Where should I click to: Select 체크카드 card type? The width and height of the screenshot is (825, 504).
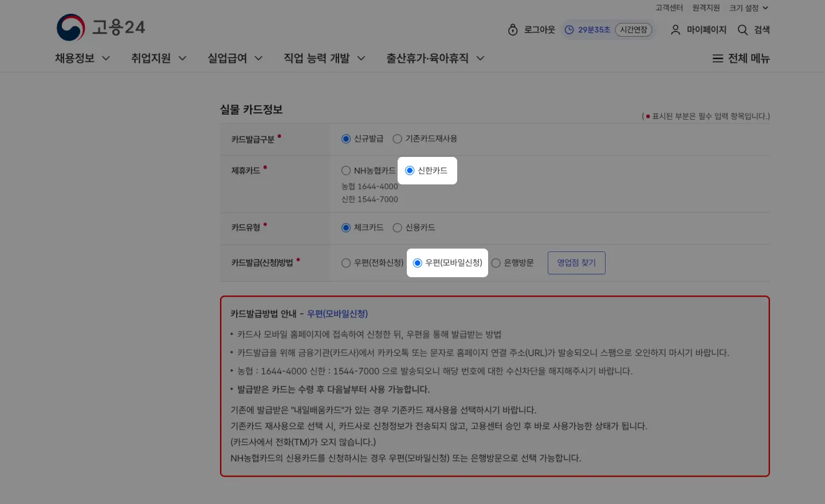click(x=346, y=228)
